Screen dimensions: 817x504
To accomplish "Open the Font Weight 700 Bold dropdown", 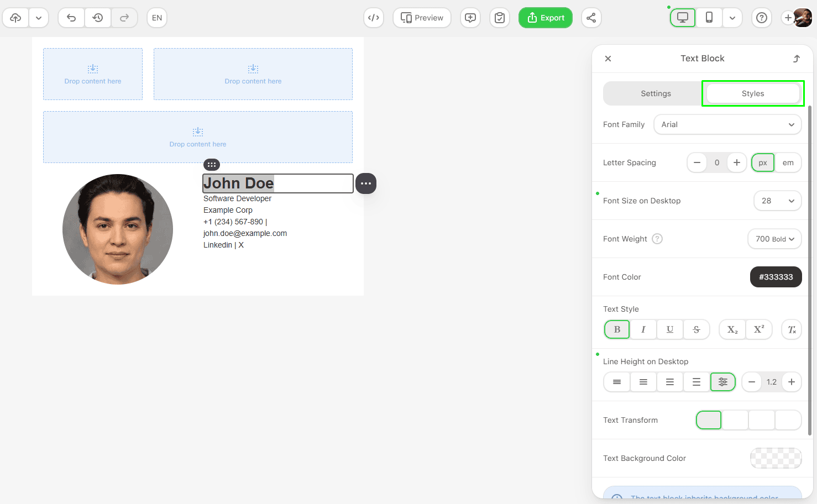I will coord(774,239).
